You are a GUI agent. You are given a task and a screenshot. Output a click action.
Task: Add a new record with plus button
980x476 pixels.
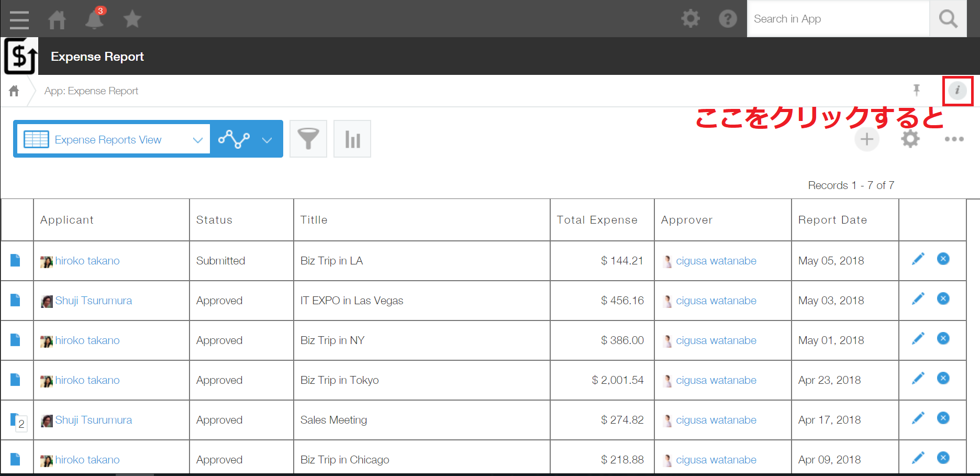click(x=866, y=139)
